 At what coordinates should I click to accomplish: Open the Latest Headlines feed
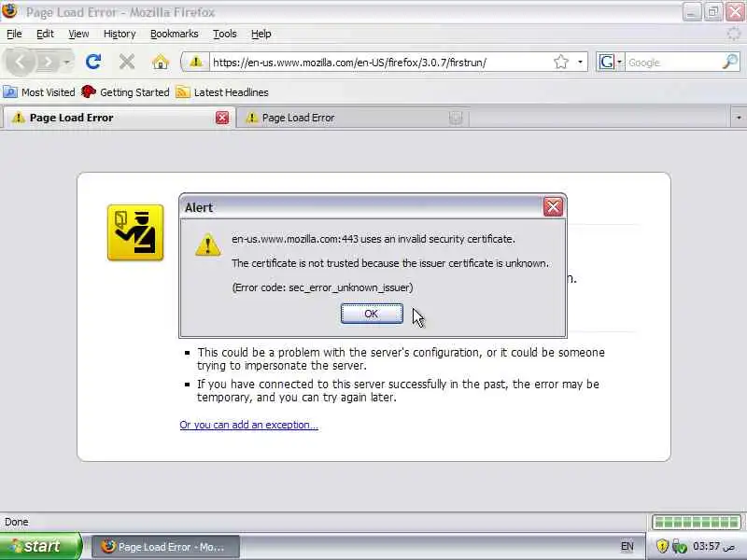222,92
